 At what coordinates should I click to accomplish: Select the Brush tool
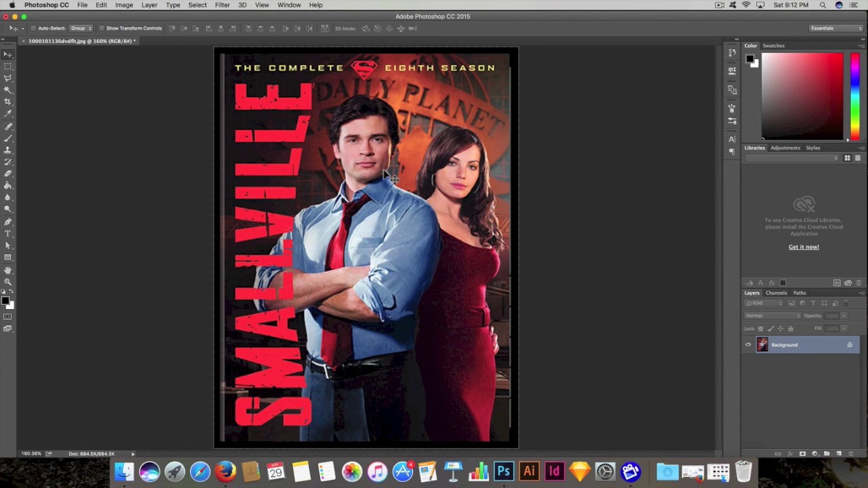coord(7,138)
